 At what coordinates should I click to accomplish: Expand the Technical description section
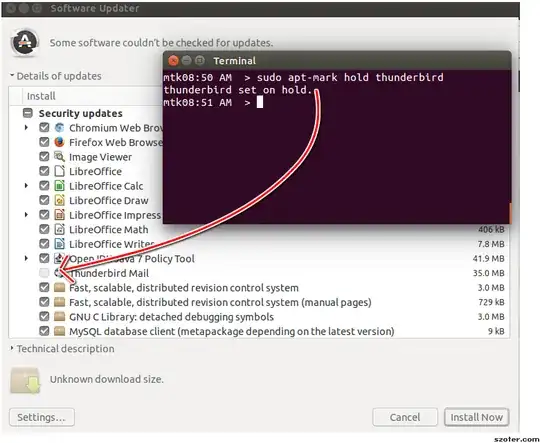pos(12,348)
